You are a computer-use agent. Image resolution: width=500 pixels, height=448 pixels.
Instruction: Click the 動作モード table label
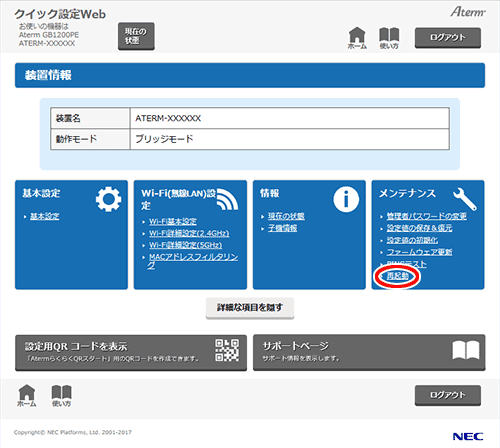(76, 139)
